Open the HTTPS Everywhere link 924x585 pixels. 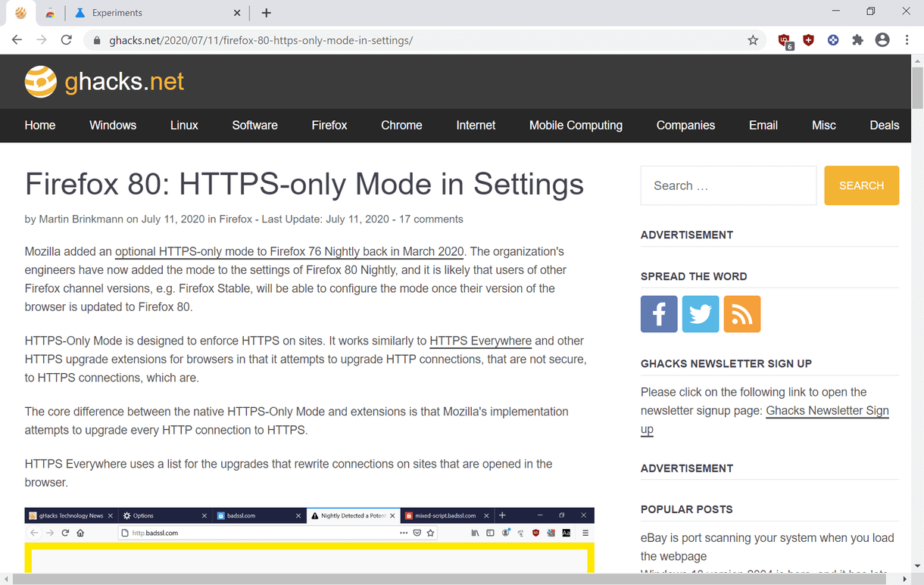(480, 341)
